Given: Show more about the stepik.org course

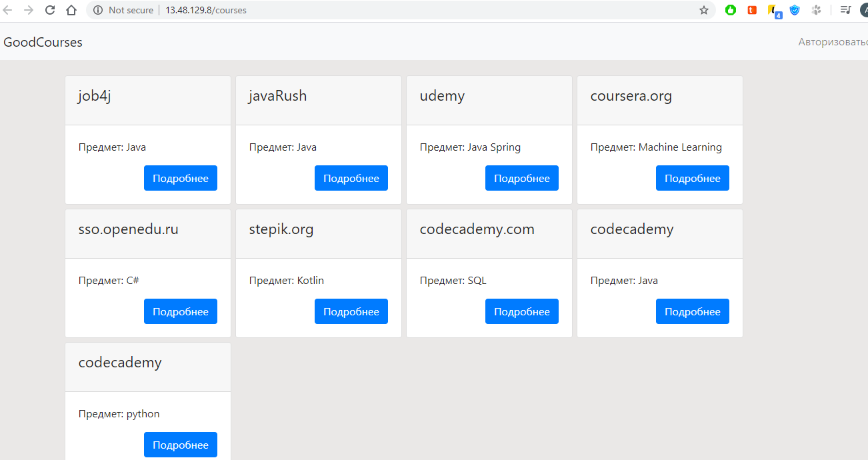Looking at the screenshot, I should tap(351, 311).
